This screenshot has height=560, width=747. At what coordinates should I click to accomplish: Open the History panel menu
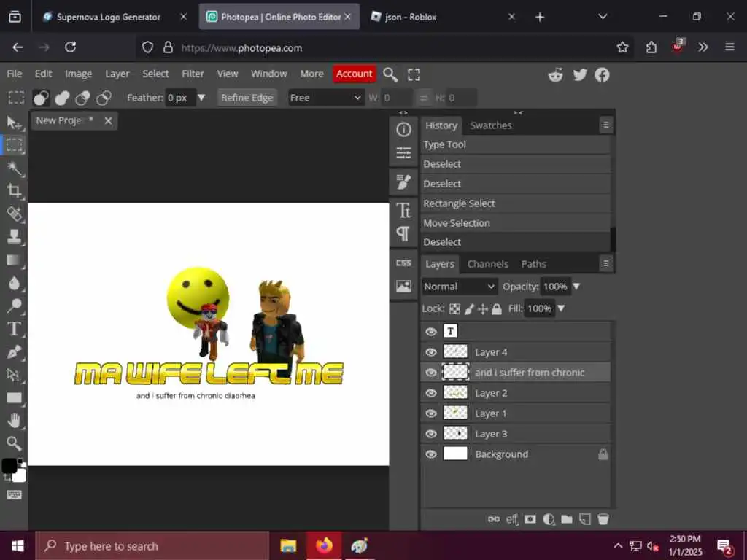click(605, 125)
